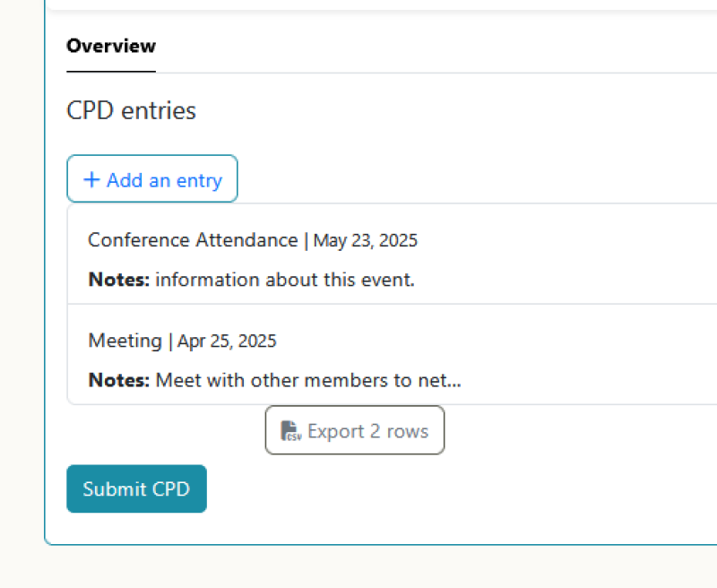
Task: Click the CPD entries heading
Action: (x=131, y=111)
